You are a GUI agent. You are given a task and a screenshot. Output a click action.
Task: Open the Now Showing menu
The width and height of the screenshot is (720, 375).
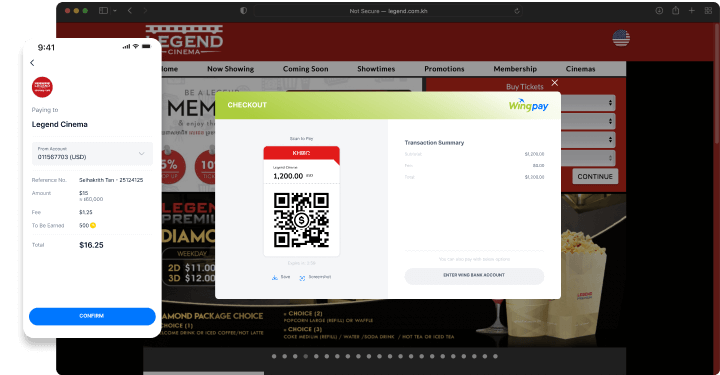231,69
